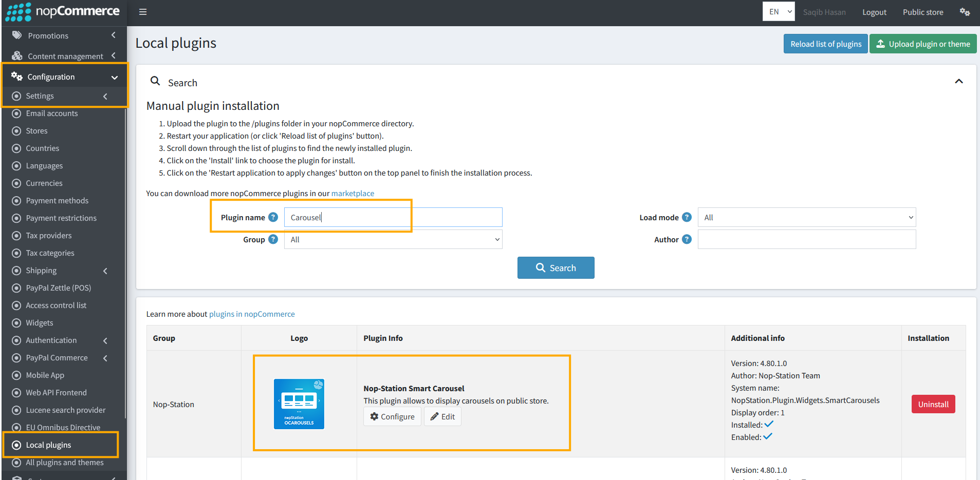Click the Email accounts circle icon
This screenshot has height=480, width=980.
[16, 113]
